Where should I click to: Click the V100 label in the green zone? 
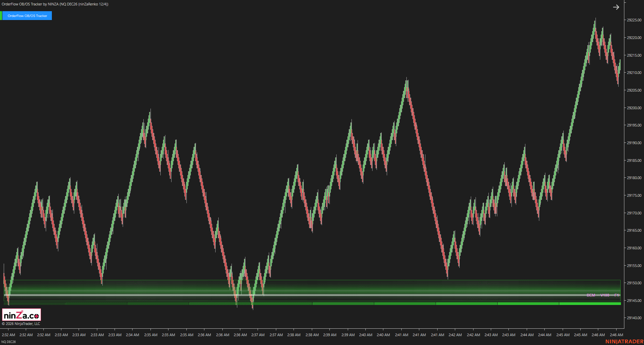tap(605, 295)
